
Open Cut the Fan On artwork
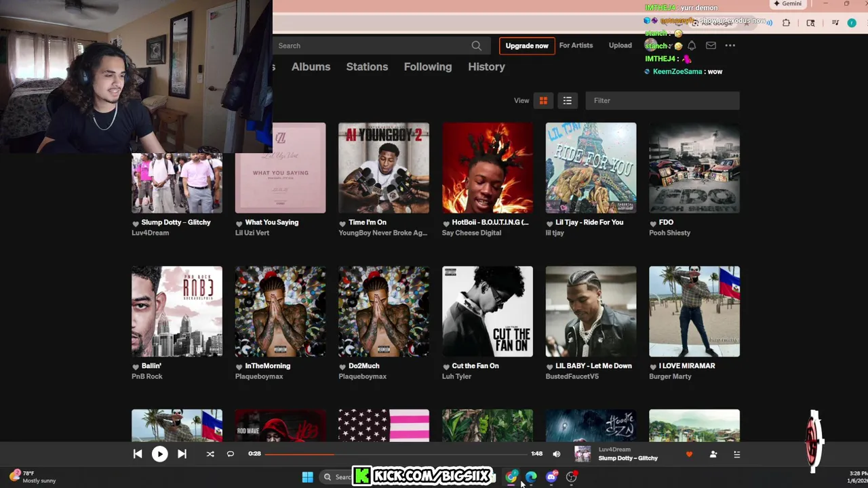[x=488, y=312]
